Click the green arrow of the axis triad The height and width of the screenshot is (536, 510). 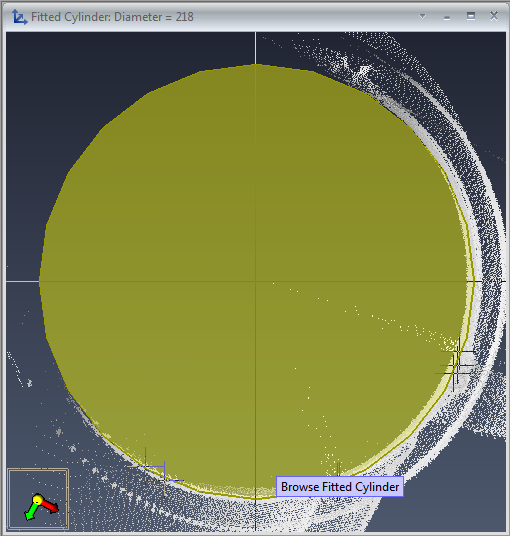click(31, 511)
